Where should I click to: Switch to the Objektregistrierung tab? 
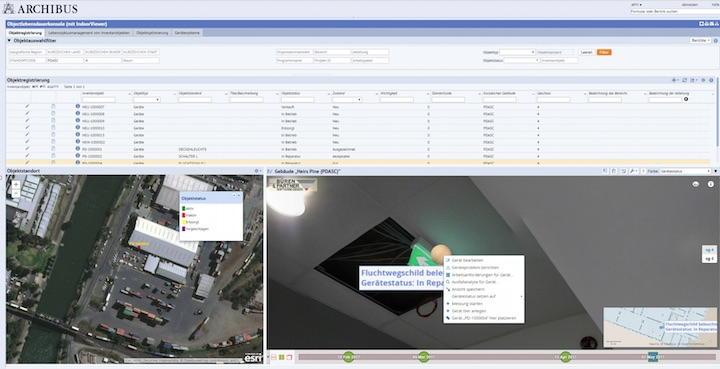point(25,33)
